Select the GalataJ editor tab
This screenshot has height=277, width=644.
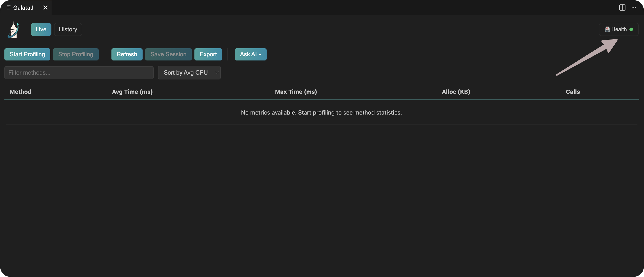[x=23, y=8]
